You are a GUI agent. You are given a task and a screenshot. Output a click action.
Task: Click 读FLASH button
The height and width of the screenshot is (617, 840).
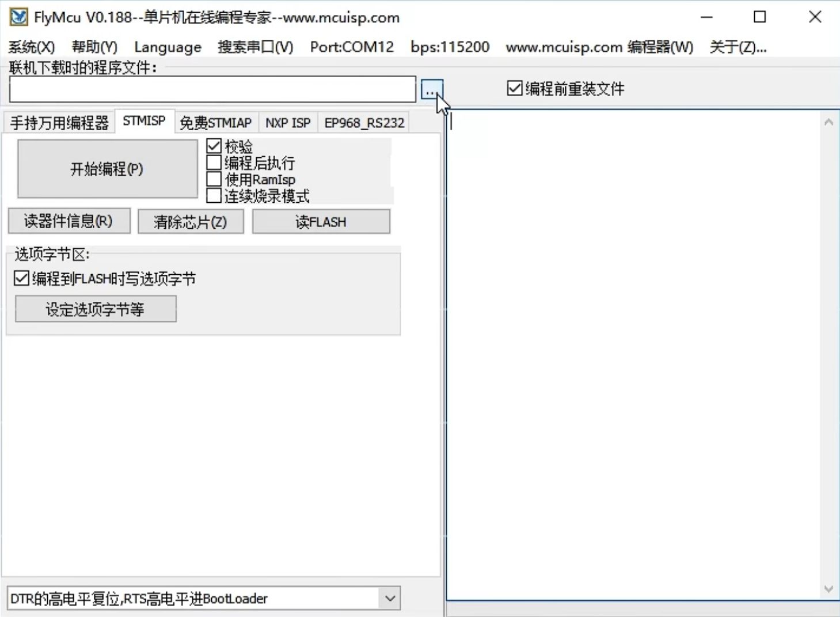[x=321, y=222]
